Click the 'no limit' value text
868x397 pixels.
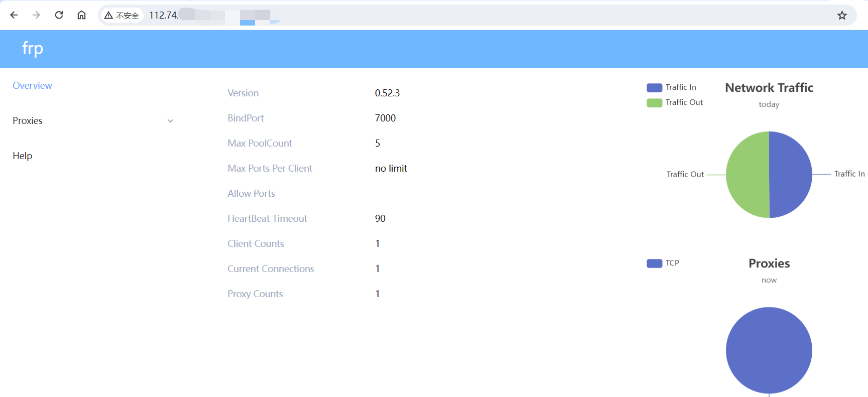pyautogui.click(x=391, y=168)
